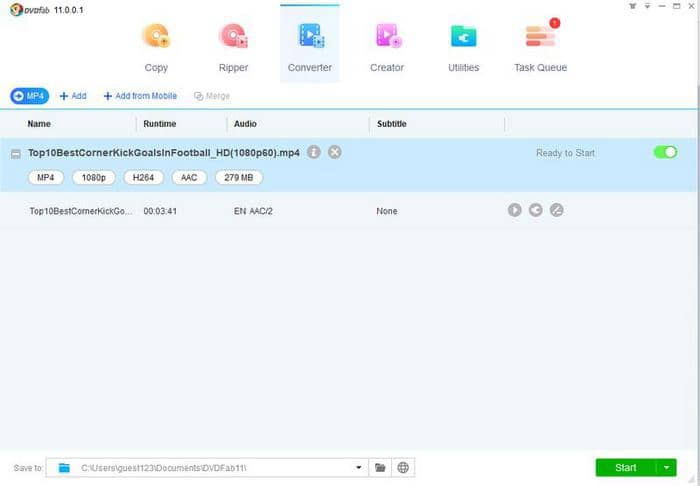The width and height of the screenshot is (700, 486).
Task: Preview the title with play icon
Action: point(515,210)
